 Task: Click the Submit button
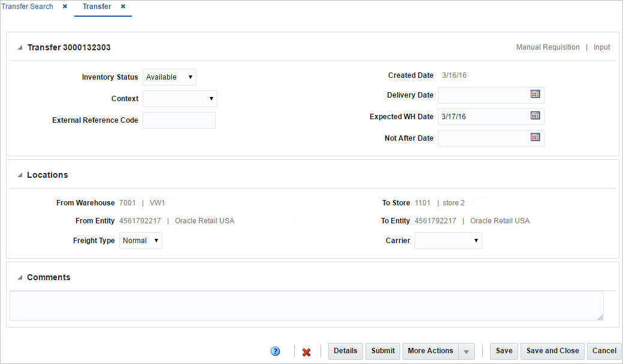tap(382, 351)
